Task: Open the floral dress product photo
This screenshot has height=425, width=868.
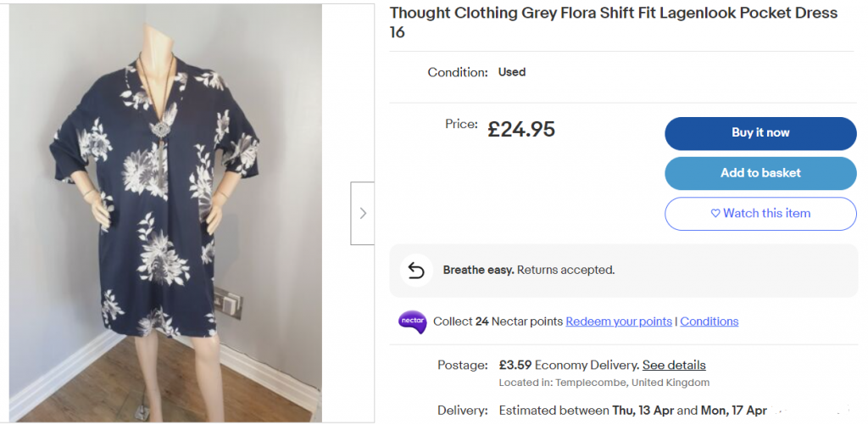Action: [x=165, y=212]
